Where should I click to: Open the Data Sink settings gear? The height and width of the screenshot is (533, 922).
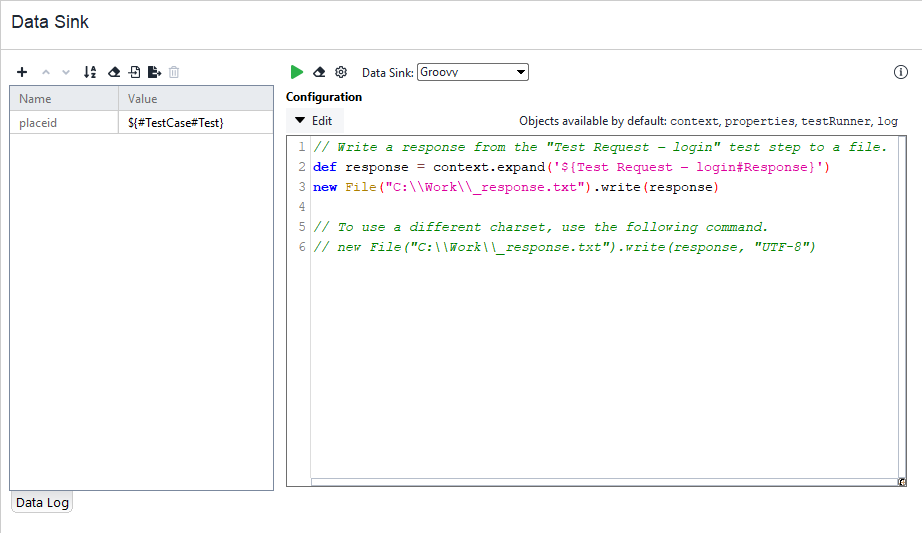[341, 72]
